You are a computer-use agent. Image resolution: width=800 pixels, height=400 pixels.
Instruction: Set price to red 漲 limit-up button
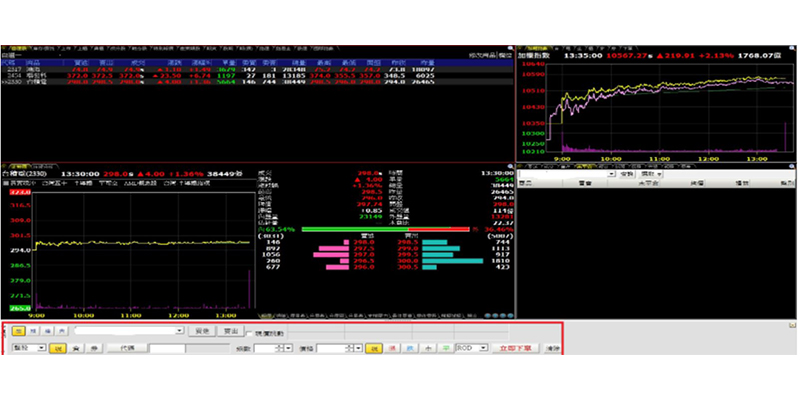(392, 348)
